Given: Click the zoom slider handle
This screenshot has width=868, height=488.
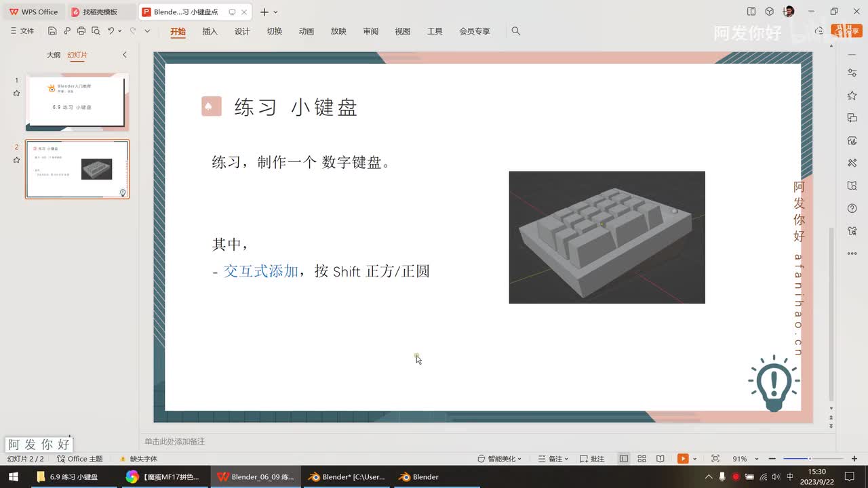Looking at the screenshot, I should [810, 459].
